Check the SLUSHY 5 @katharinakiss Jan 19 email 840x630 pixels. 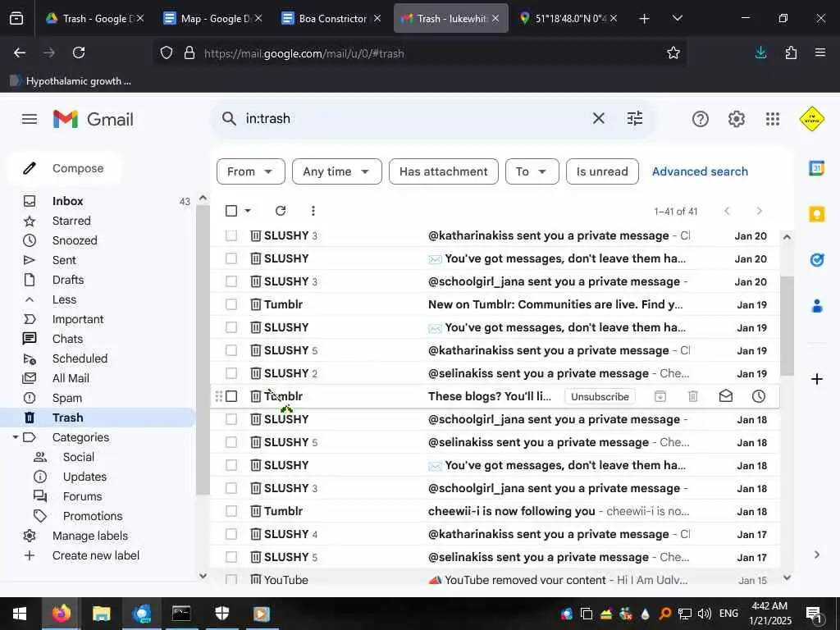click(231, 350)
